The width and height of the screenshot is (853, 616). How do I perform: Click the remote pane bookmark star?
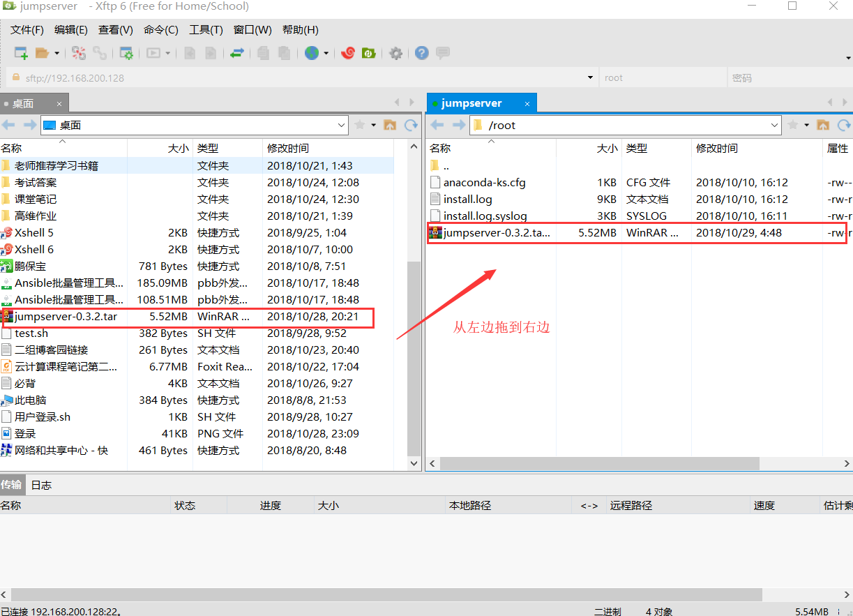(x=793, y=125)
